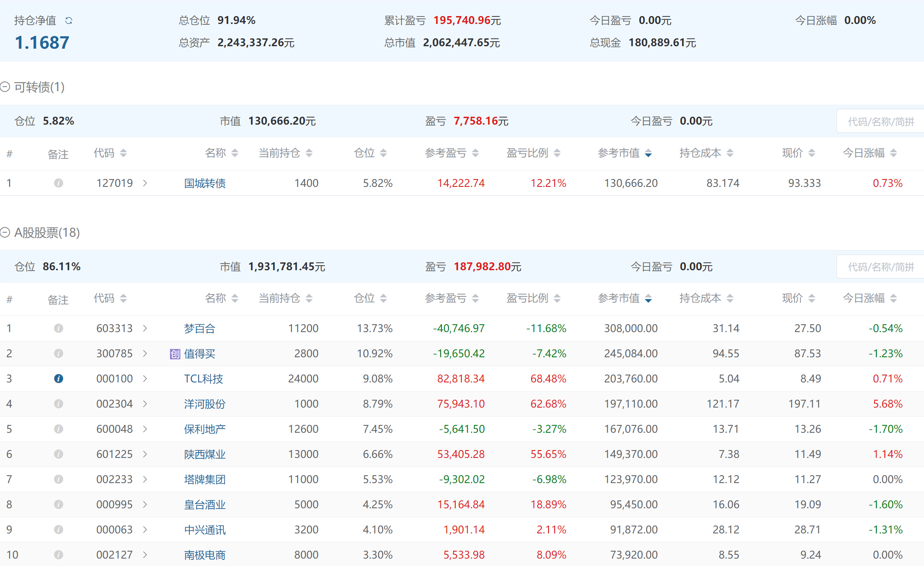
Task: Expand details arrow for code 002304
Action: click(145, 404)
